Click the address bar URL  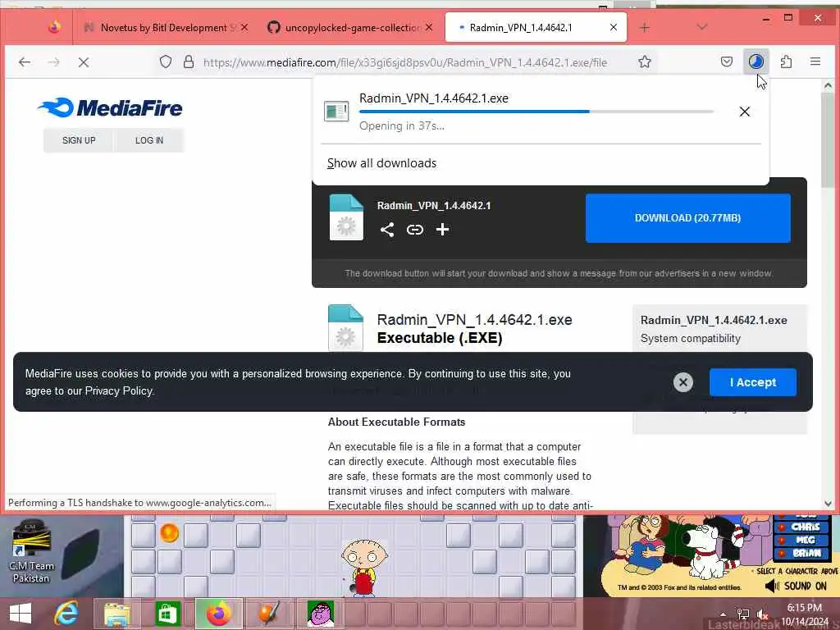(405, 62)
